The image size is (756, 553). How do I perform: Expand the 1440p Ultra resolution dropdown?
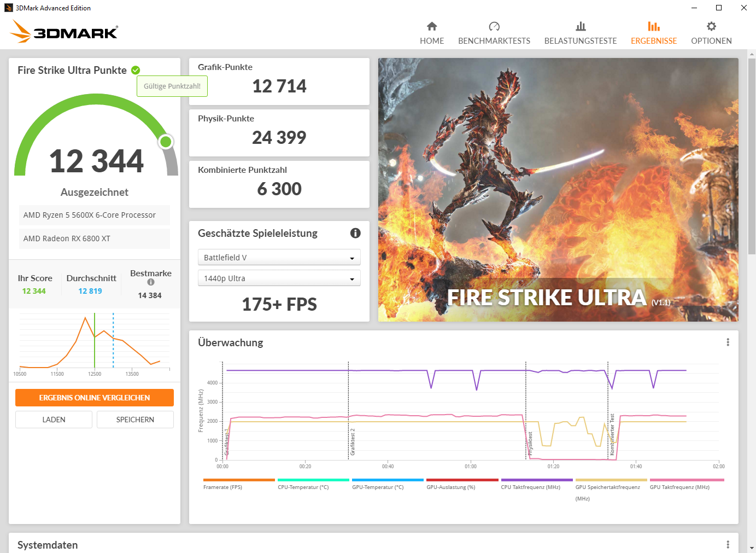(279, 278)
